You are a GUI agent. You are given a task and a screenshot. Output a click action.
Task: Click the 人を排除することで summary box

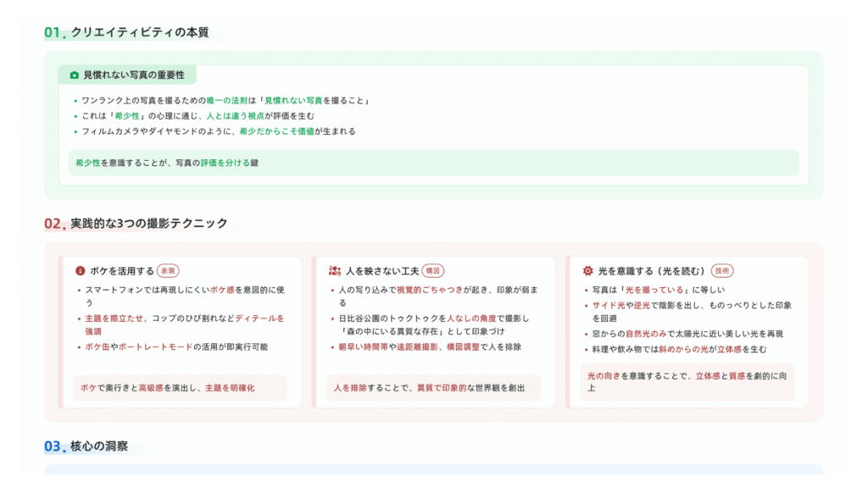[433, 388]
